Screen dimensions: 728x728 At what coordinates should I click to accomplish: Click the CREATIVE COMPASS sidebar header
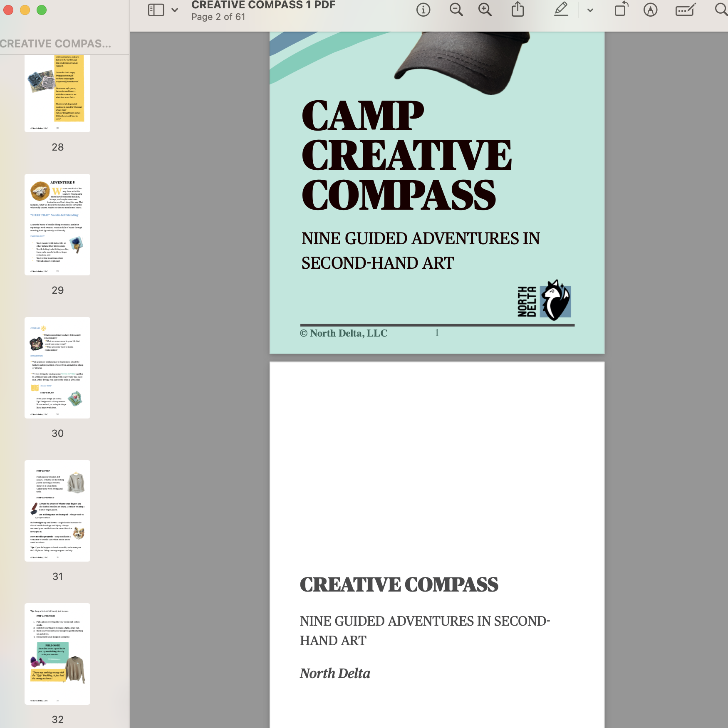coord(56,44)
